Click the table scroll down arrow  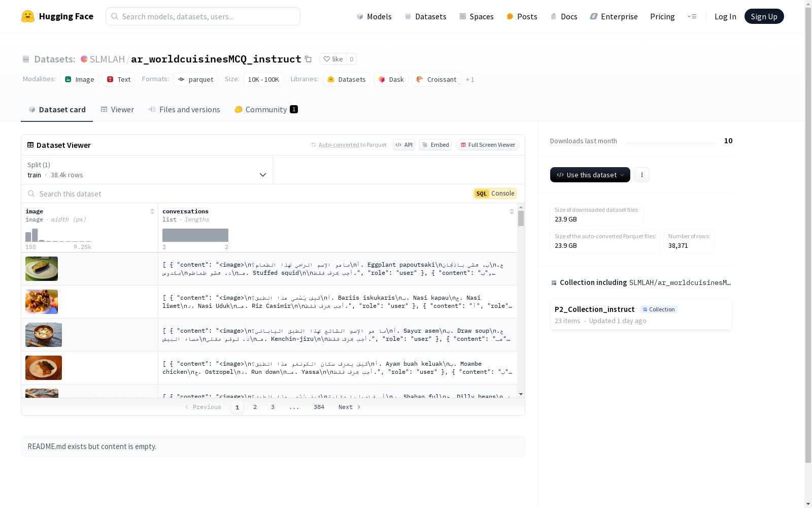[x=521, y=394]
